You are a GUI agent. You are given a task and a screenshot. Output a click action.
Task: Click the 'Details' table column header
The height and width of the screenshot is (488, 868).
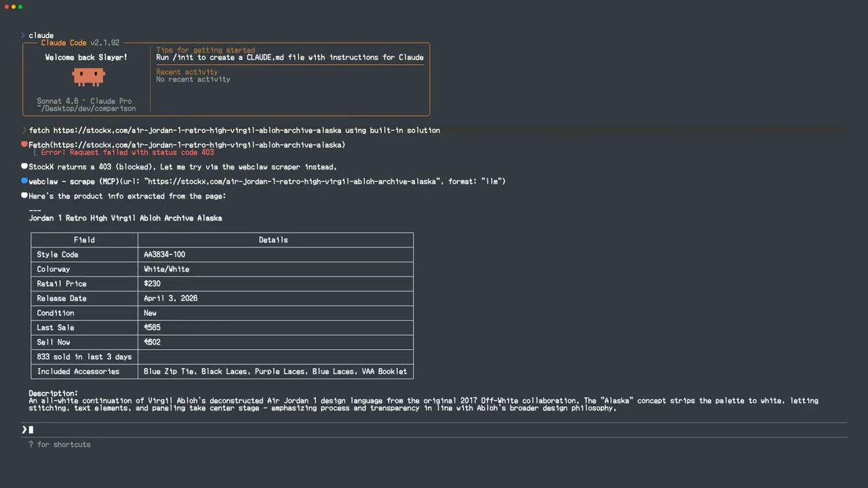(273, 240)
